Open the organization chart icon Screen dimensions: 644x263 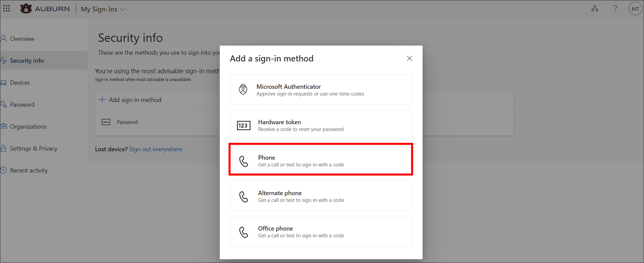tap(595, 9)
